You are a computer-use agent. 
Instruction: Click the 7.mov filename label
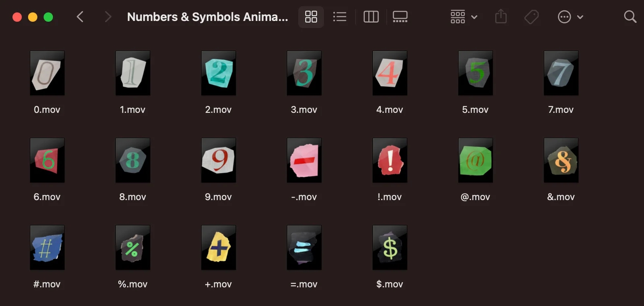(561, 110)
